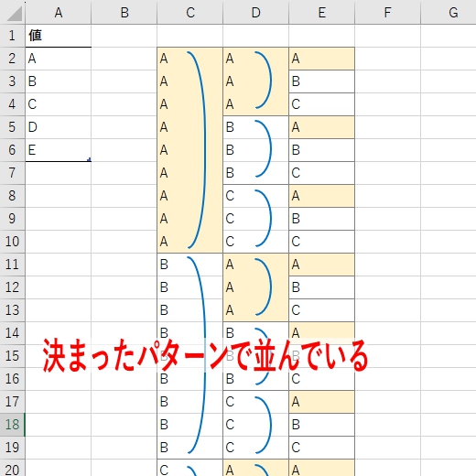Click cell A4 with value C

tap(59, 104)
